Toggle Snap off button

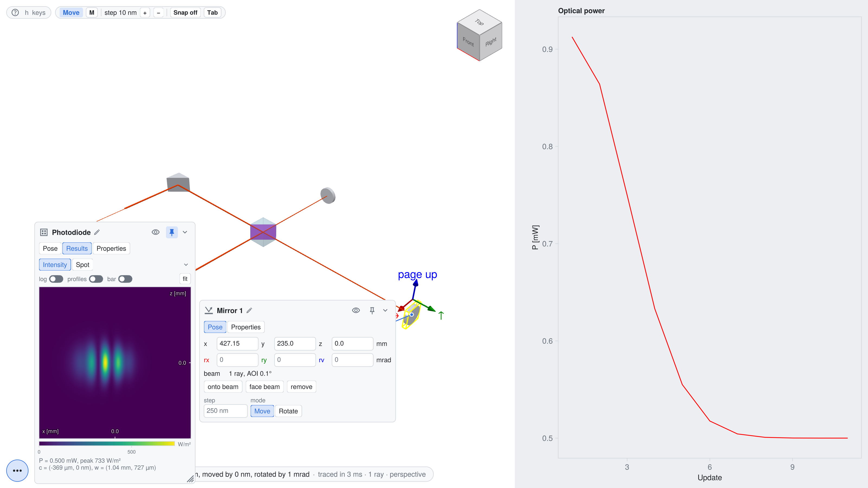(x=185, y=13)
